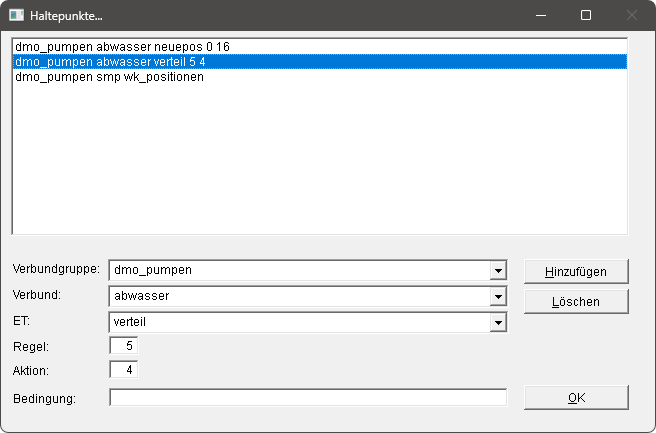This screenshot has width=656, height=433.
Task: Select breakpoint 'dmo_pumpen smp wk_positionen'
Action: coord(110,77)
